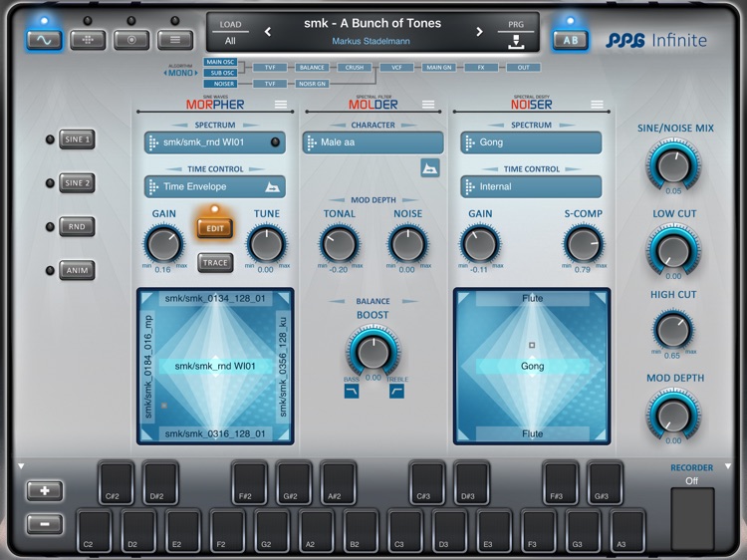Click the S-COMP knob
Viewport: 747px width, 560px height.
click(583, 244)
